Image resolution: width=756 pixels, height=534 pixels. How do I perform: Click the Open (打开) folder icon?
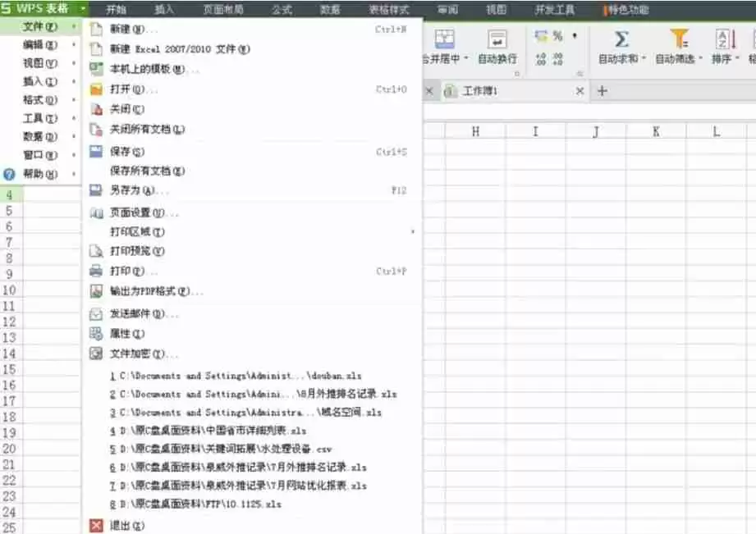point(95,90)
